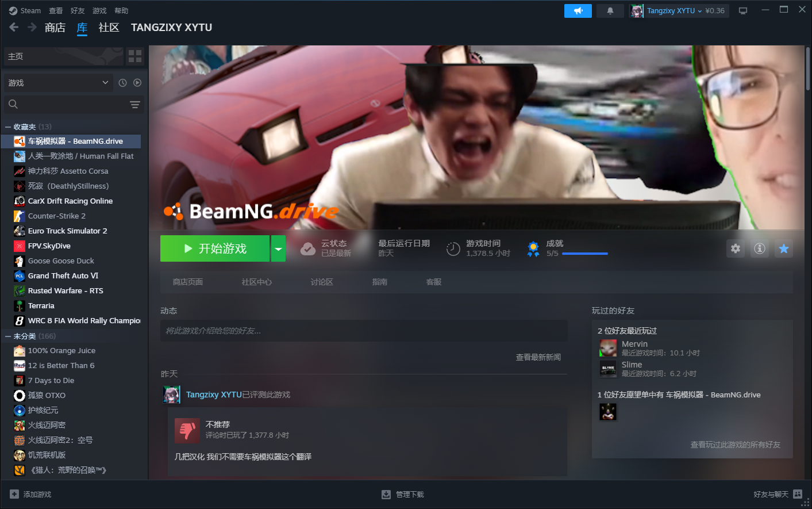Click the cloud status icon
Image resolution: width=812 pixels, height=509 pixels.
[308, 248]
